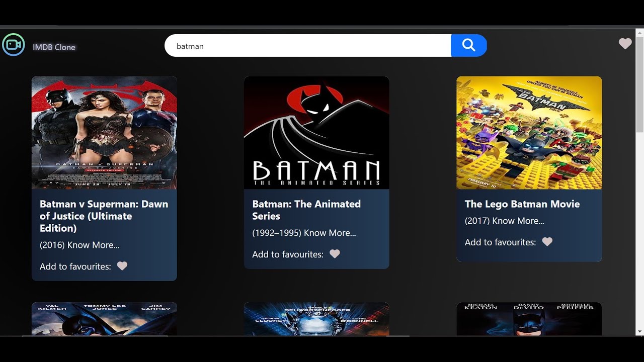Click Know More for 1992–1995 series

click(x=330, y=233)
